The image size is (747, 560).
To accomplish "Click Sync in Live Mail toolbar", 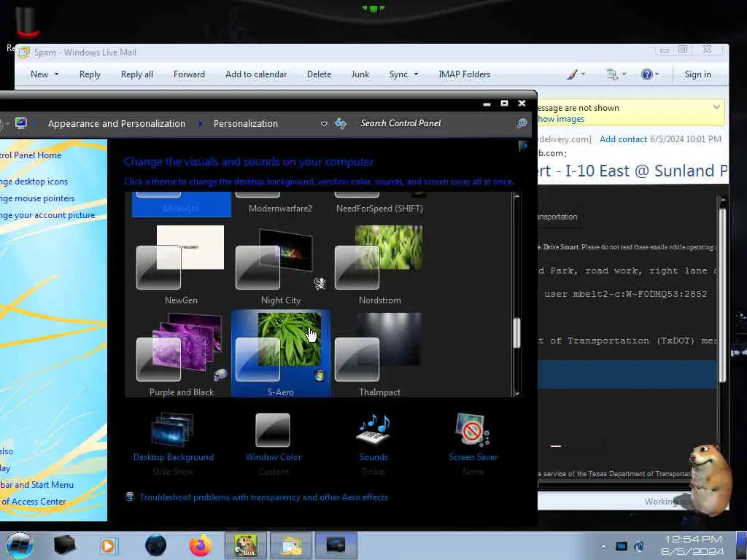I will coord(398,74).
